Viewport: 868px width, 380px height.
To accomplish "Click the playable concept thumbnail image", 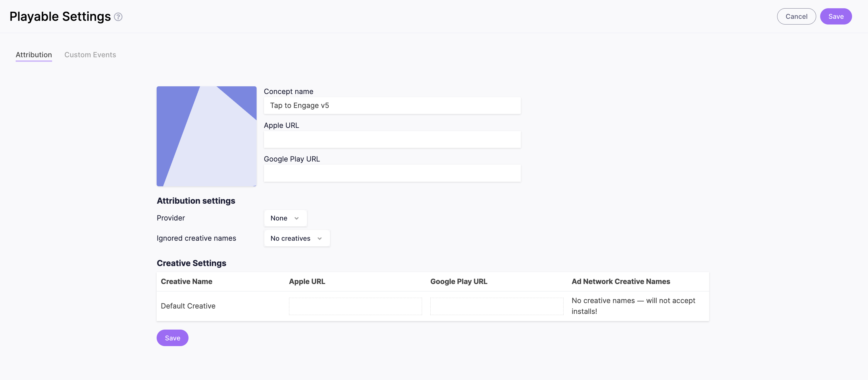I will (206, 136).
